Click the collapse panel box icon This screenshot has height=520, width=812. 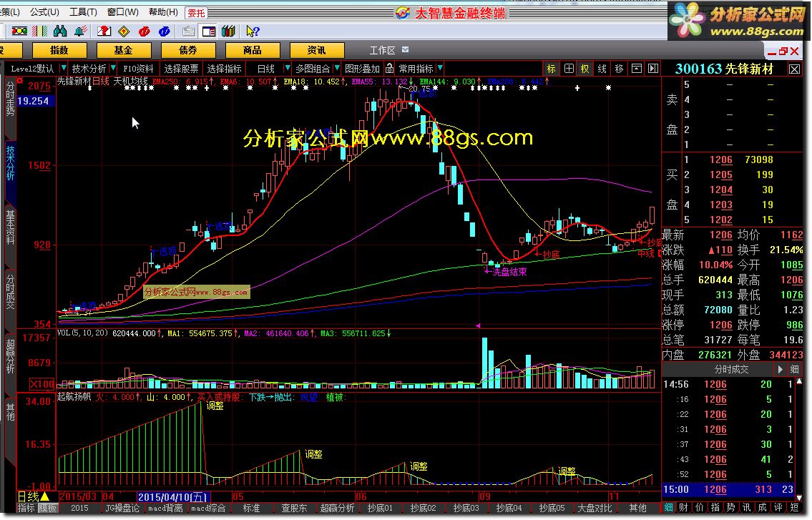[637, 69]
